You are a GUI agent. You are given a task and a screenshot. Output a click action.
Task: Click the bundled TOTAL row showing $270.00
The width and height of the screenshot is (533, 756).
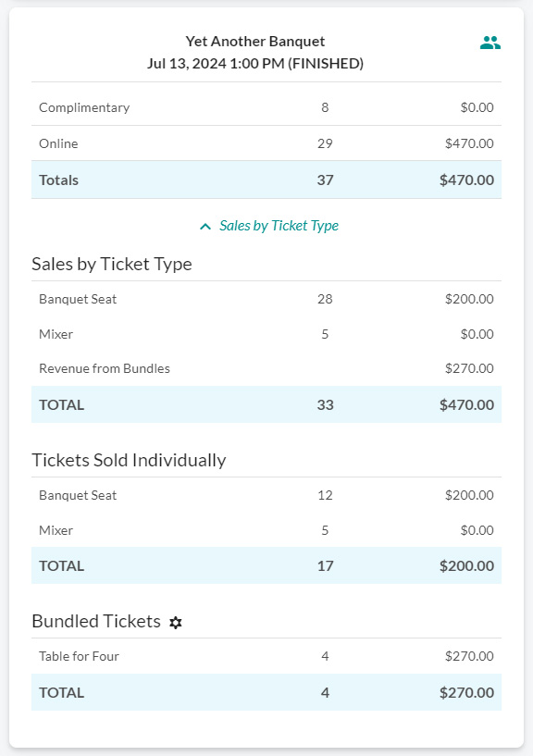pos(266,692)
